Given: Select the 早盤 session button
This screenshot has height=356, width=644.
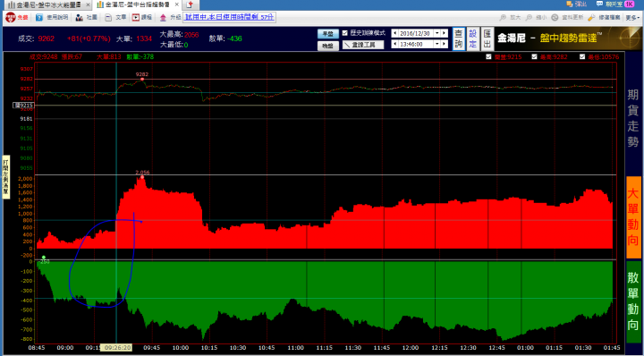Looking at the screenshot, I should coord(327,34).
